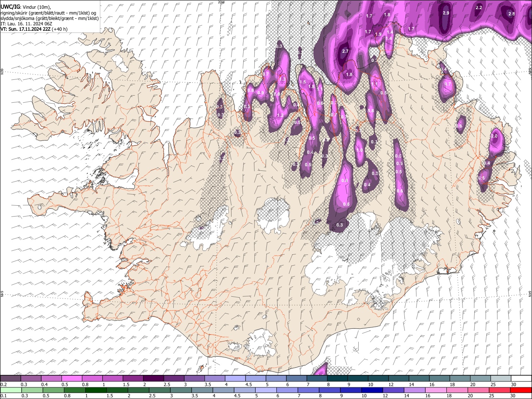Click the 2.8 precipitation value on the map

(512, 14)
